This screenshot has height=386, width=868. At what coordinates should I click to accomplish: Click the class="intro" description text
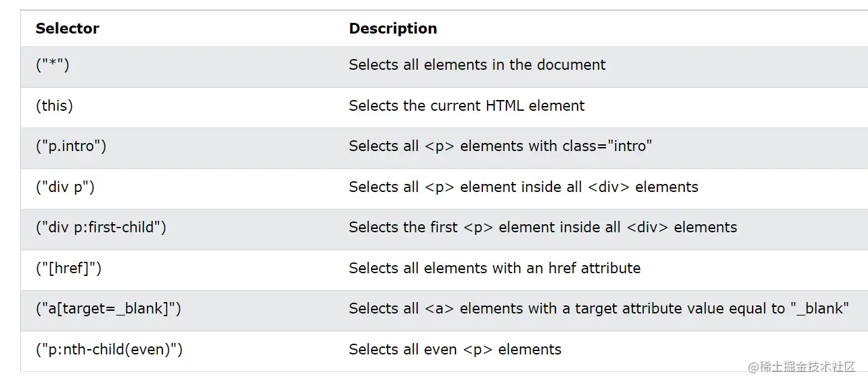pos(500,146)
